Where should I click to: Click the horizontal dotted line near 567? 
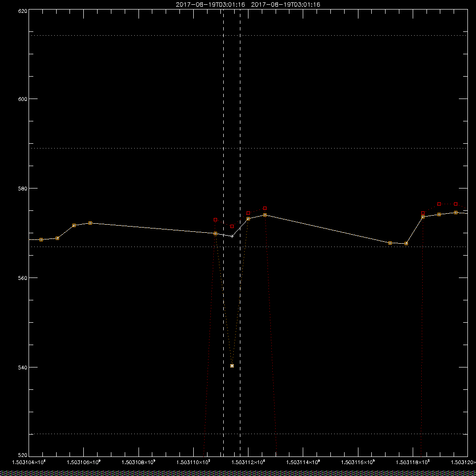(x=248, y=247)
